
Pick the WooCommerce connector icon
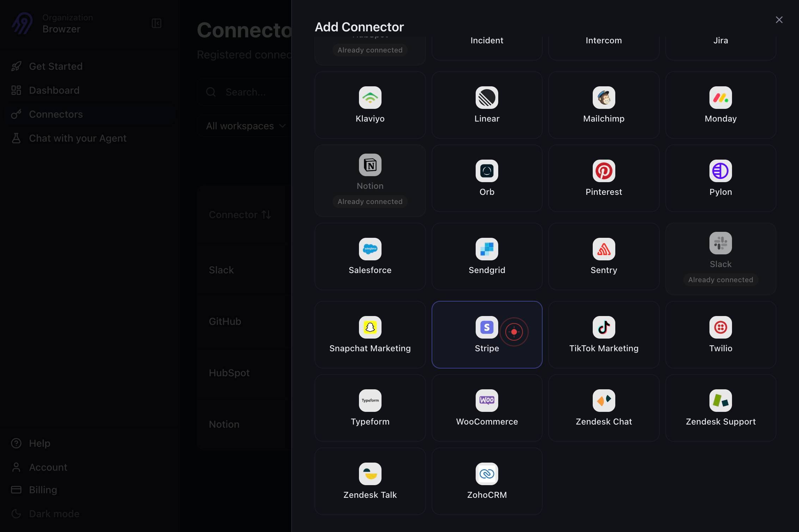(x=487, y=401)
